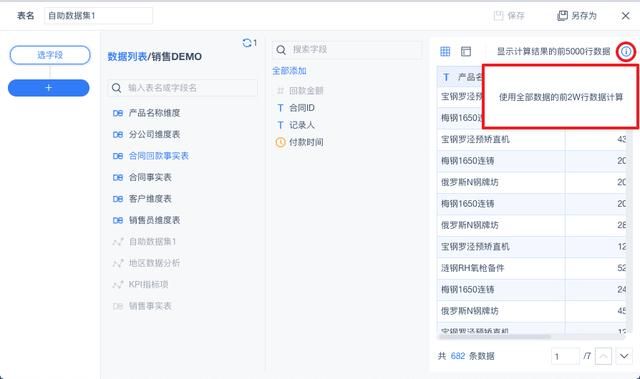Switch to field layout view icon
The image size is (640, 379).
tap(466, 51)
